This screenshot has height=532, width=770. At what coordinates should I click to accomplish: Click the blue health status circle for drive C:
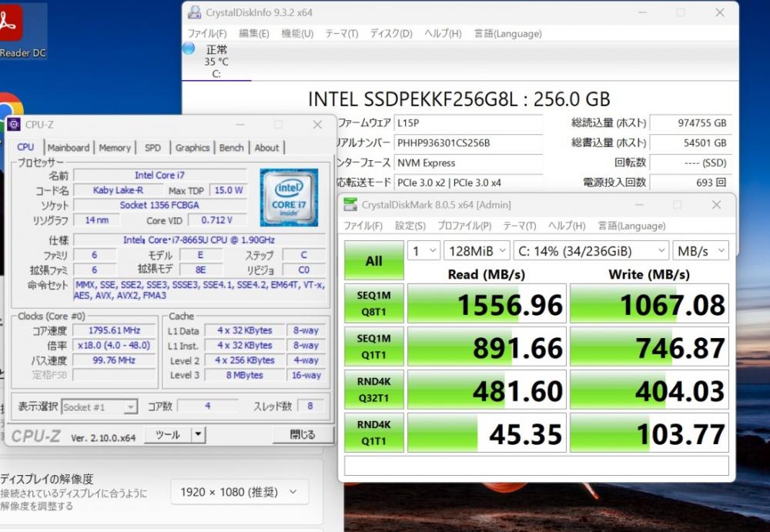click(x=189, y=49)
